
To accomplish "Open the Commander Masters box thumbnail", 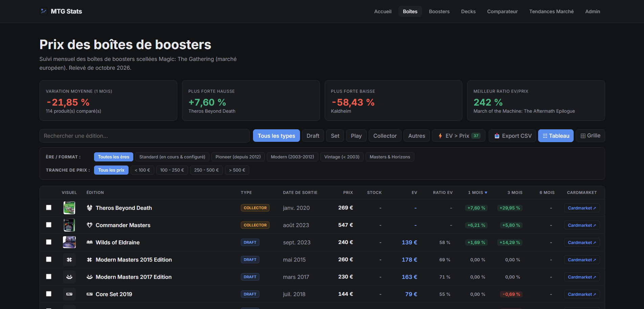I will click(x=69, y=225).
